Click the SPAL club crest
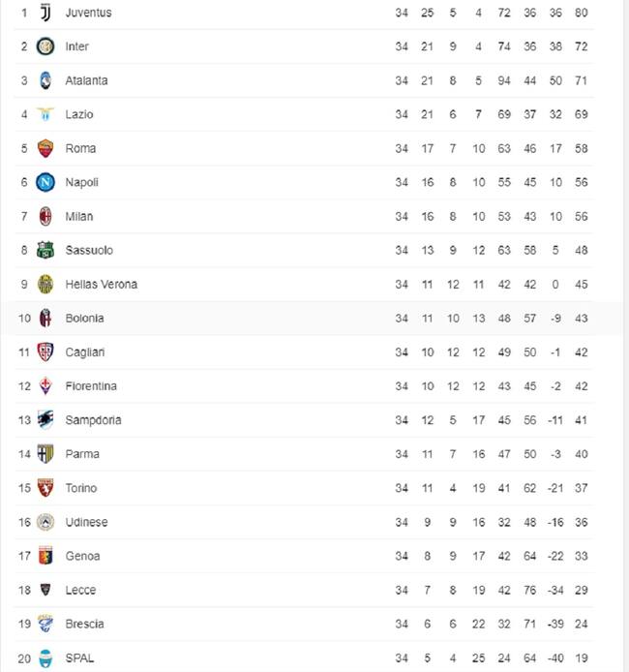 45,657
